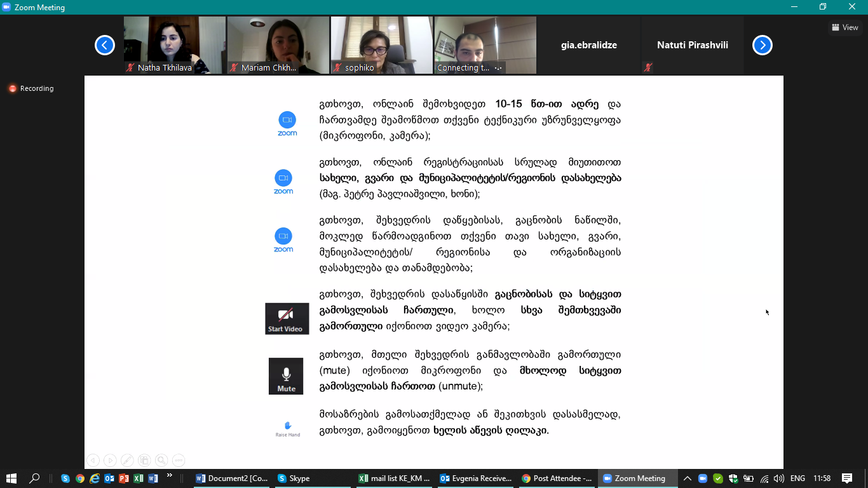This screenshot has width=868, height=488.
Task: Open the taskbar volume control
Action: [x=779, y=478]
